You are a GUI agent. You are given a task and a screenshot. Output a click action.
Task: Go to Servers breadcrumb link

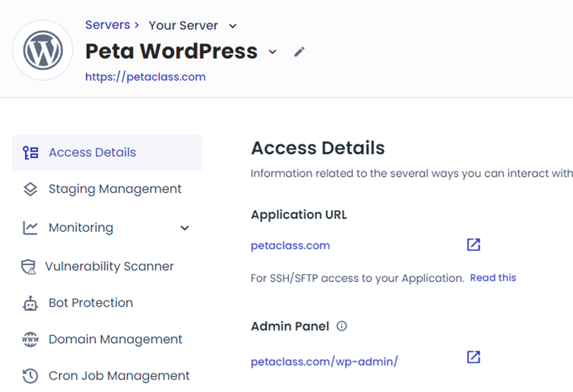(107, 25)
